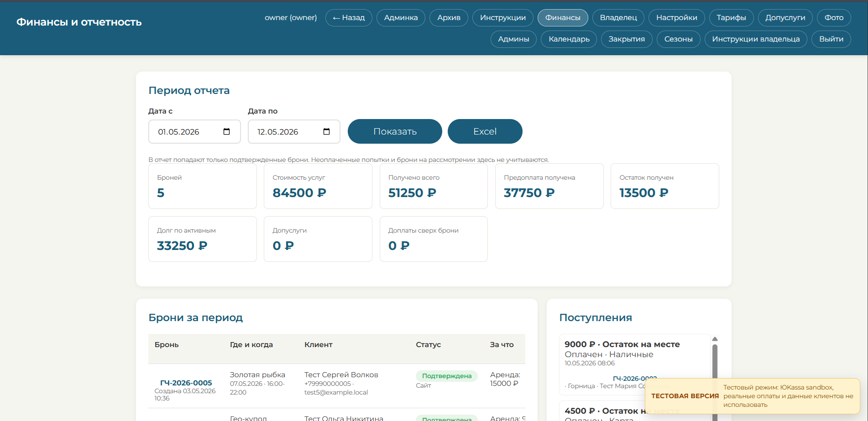Click the "Финансы и отчетность" page title
Image resolution: width=868 pixels, height=421 pixels.
[x=79, y=22]
